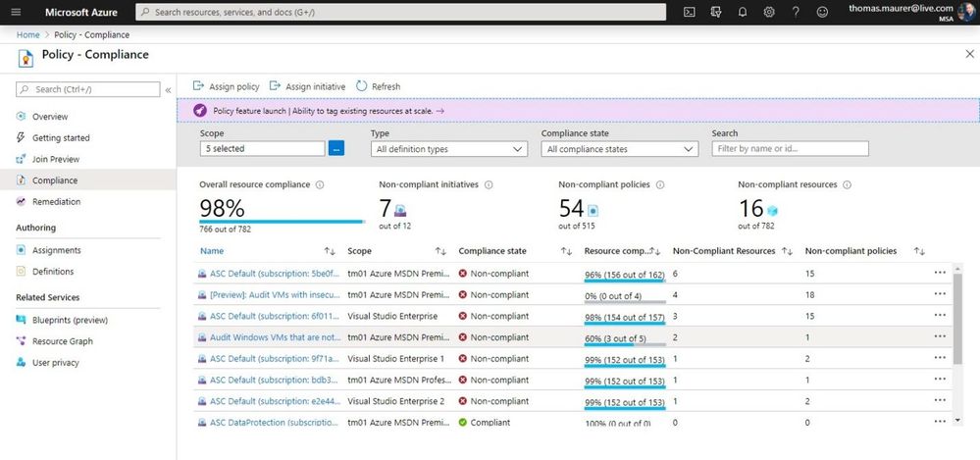Sort the table by Scope column

(440, 251)
